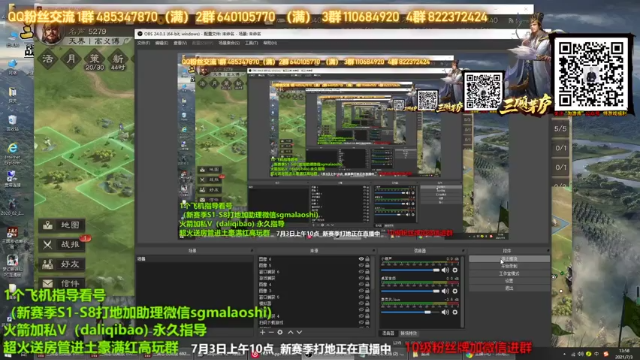Open the 场景集合(S) menu in OBS
Screen dimensions: 640x360
coord(229,43)
